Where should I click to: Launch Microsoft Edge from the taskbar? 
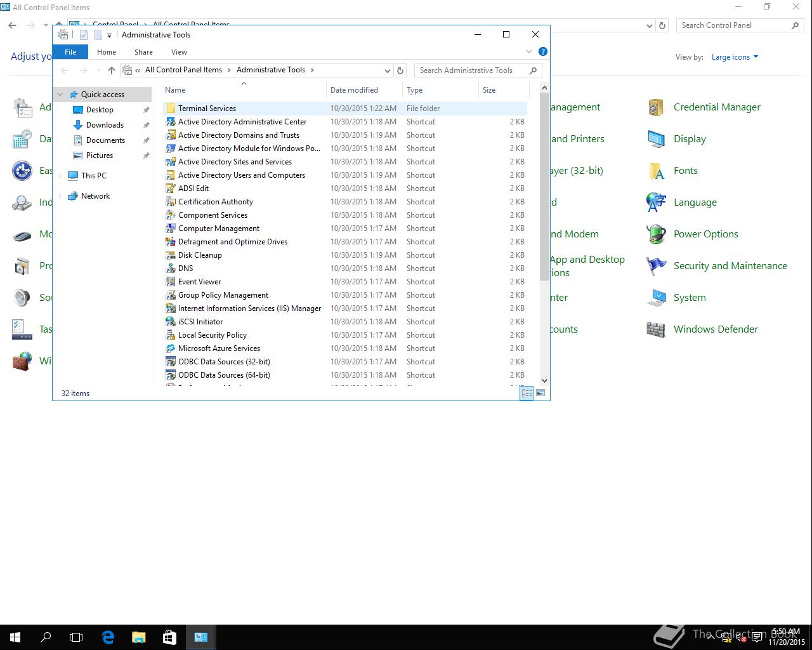(108, 637)
